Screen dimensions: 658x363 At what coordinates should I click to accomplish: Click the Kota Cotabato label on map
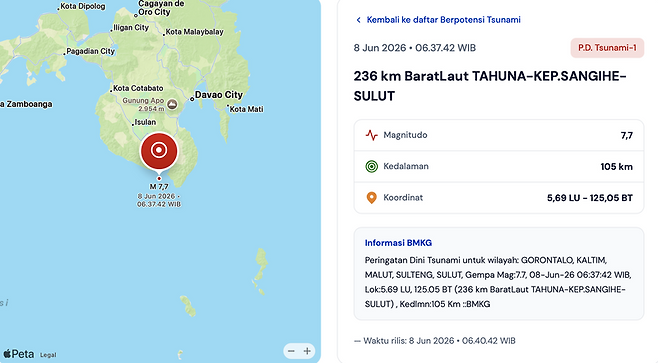click(138, 88)
